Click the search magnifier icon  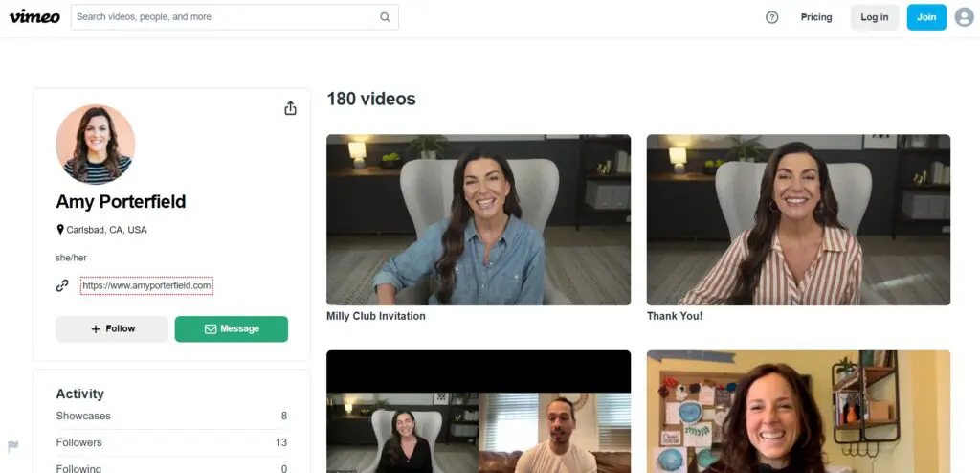pyautogui.click(x=385, y=17)
